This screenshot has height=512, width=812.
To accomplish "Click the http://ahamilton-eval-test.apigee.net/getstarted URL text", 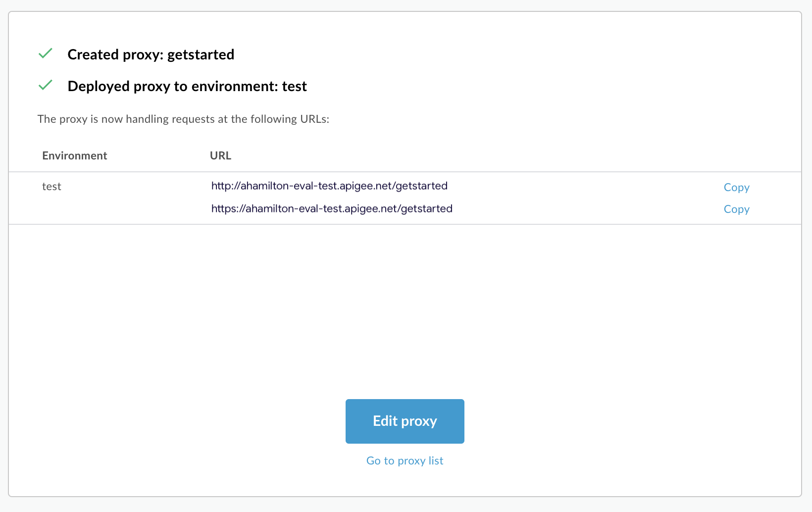I will (329, 186).
